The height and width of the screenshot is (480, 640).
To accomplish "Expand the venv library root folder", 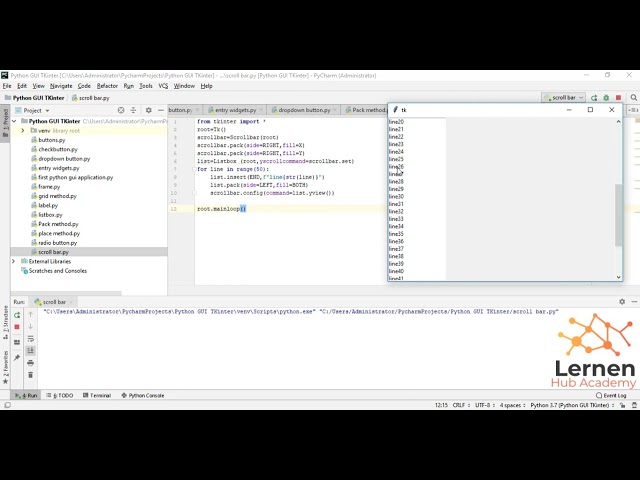I will point(23,131).
